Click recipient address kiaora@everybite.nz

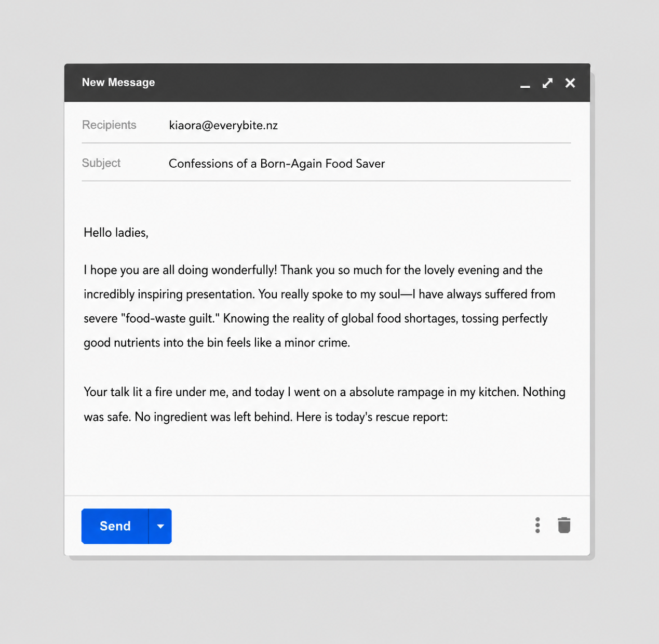tap(223, 126)
